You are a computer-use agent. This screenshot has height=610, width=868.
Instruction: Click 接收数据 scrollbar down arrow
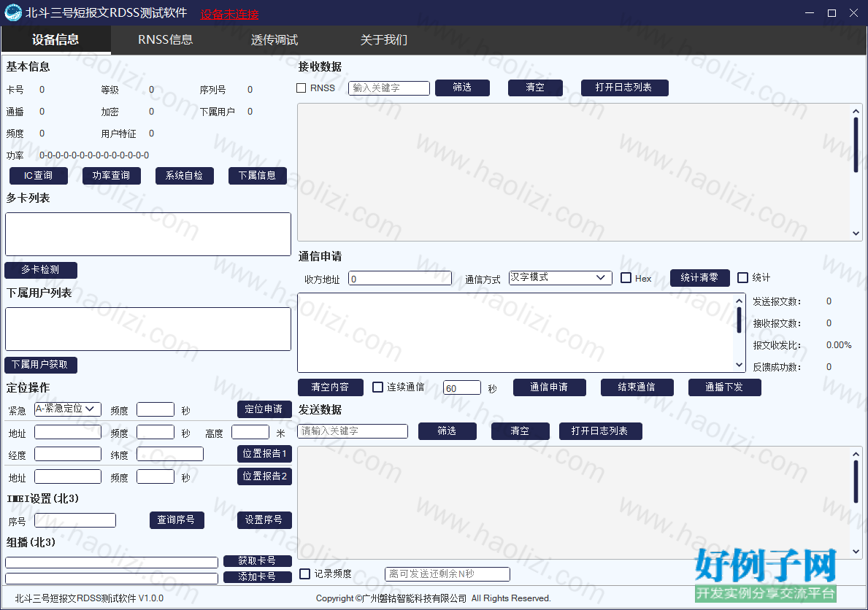[856, 233]
